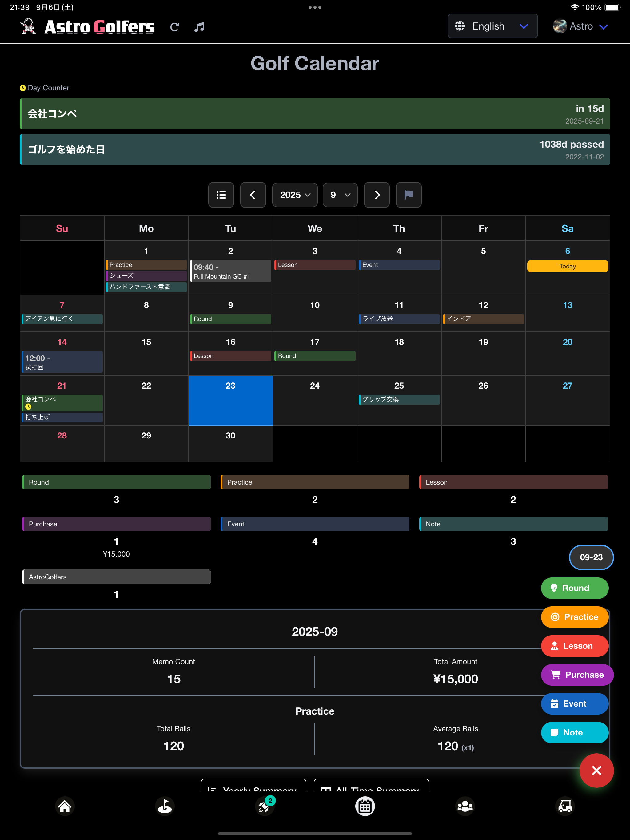
Task: Open the Lesson memo on September 16
Action: pyautogui.click(x=231, y=356)
